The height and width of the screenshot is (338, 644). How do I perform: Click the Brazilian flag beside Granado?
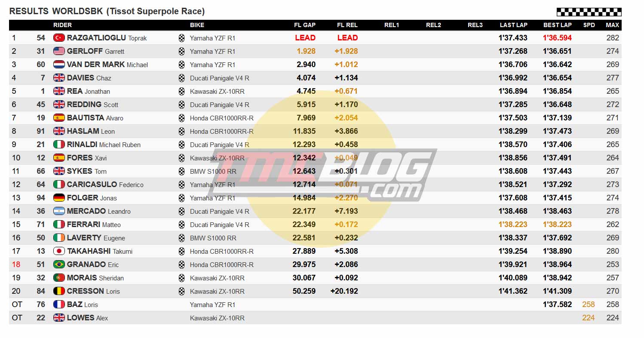coord(59,264)
